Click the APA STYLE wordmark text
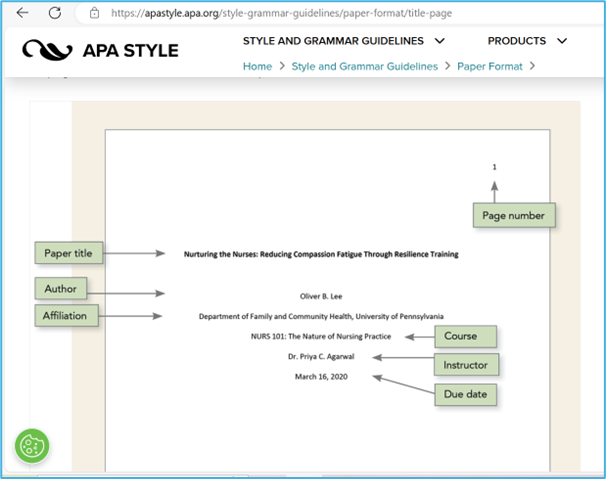 click(131, 51)
